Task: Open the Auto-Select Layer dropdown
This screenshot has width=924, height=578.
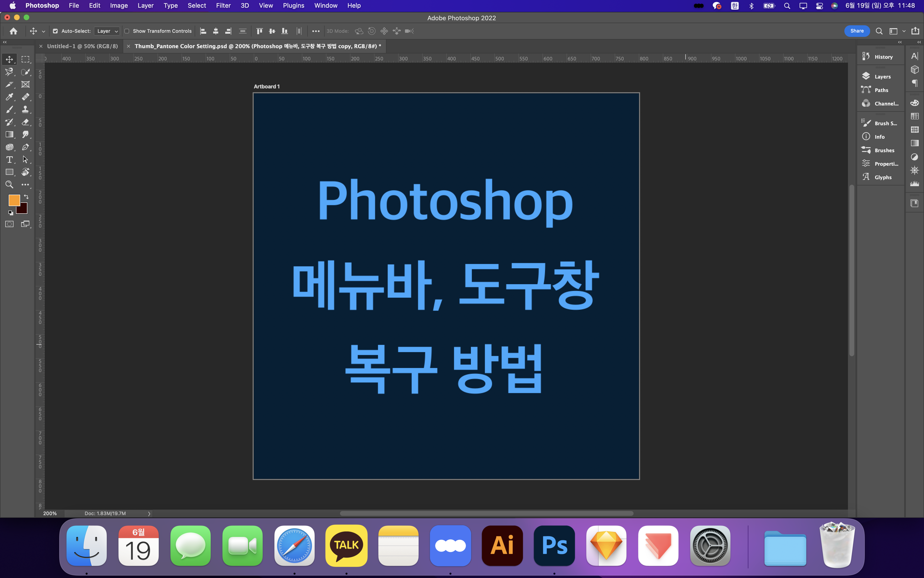Action: pyautogui.click(x=107, y=31)
